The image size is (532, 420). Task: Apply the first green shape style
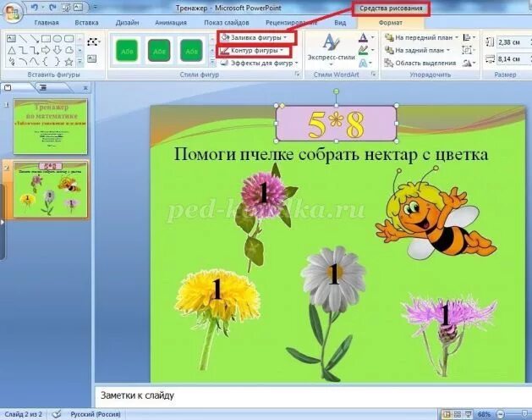click(127, 51)
